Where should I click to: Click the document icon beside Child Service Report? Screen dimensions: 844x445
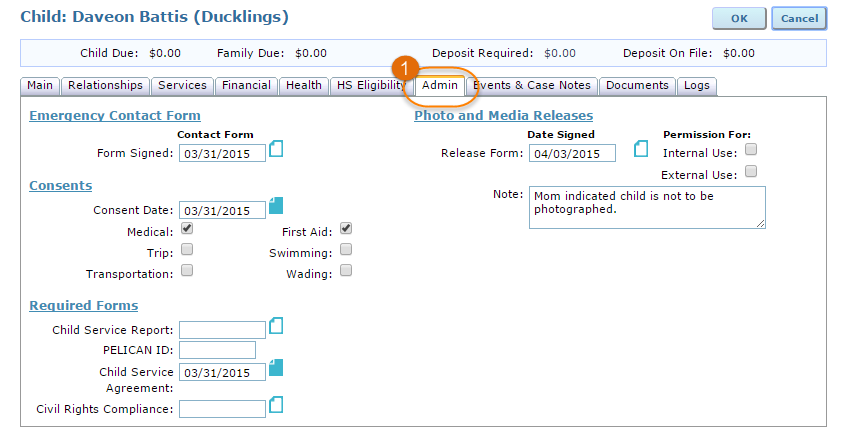click(277, 326)
